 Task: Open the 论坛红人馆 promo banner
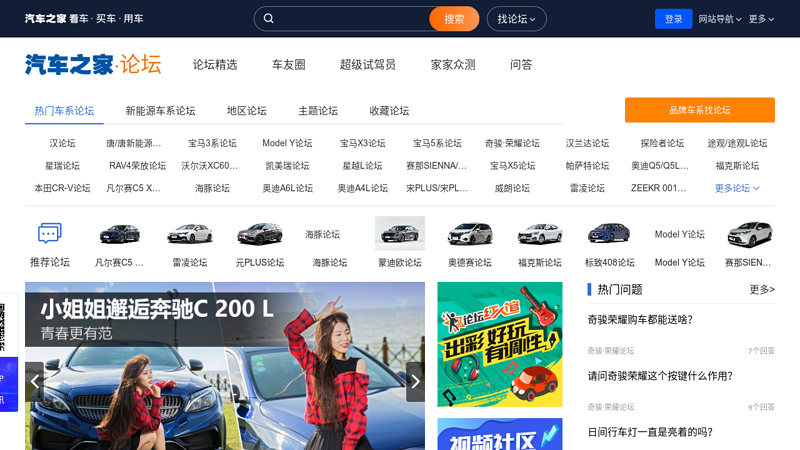tap(499, 344)
